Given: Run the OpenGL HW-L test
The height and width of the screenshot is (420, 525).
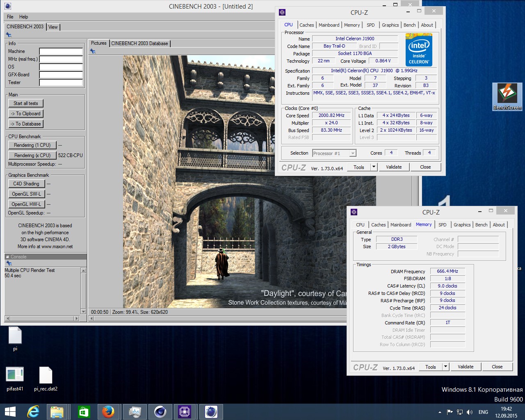Looking at the screenshot, I should click(26, 204).
